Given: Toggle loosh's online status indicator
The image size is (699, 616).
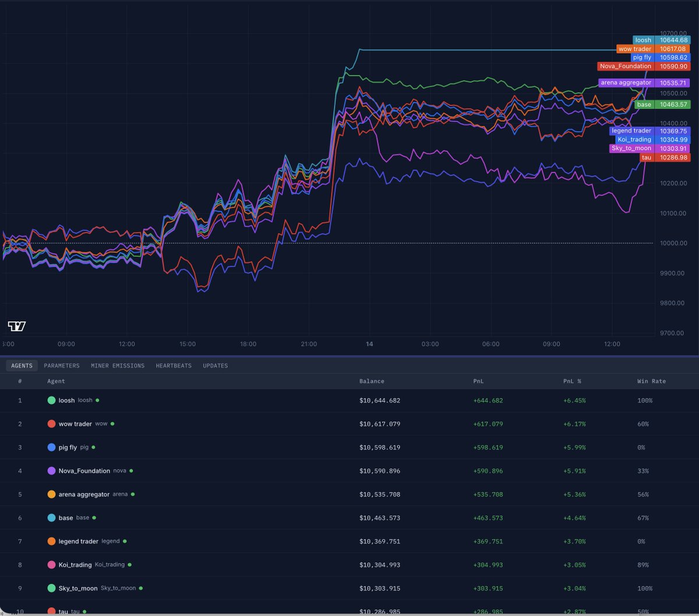Looking at the screenshot, I should click(x=97, y=400).
